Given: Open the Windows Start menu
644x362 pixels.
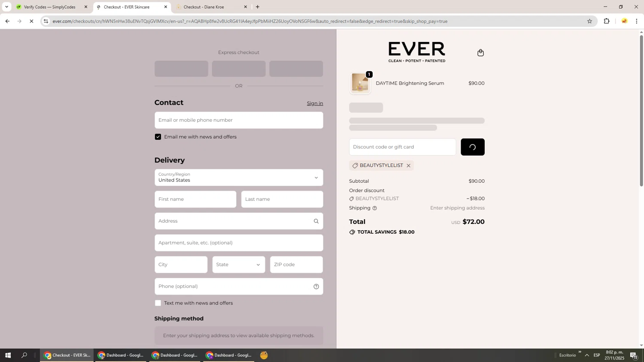Looking at the screenshot, I should [x=7, y=355].
